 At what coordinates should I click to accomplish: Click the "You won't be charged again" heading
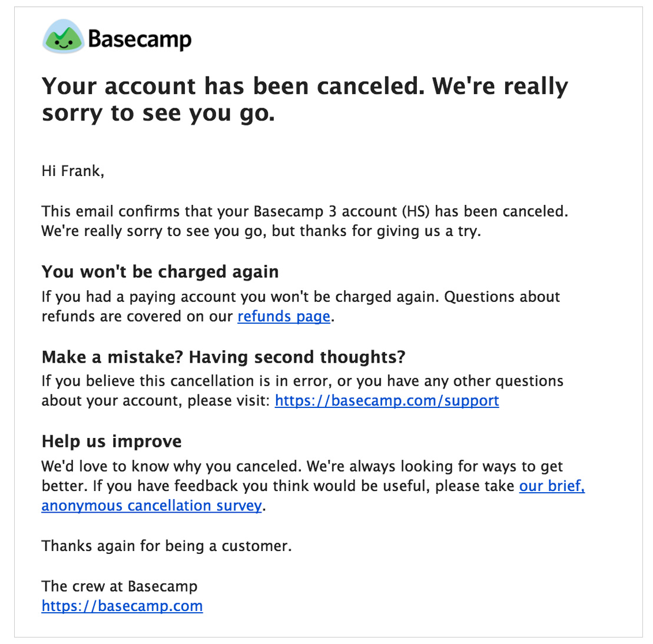tap(160, 272)
